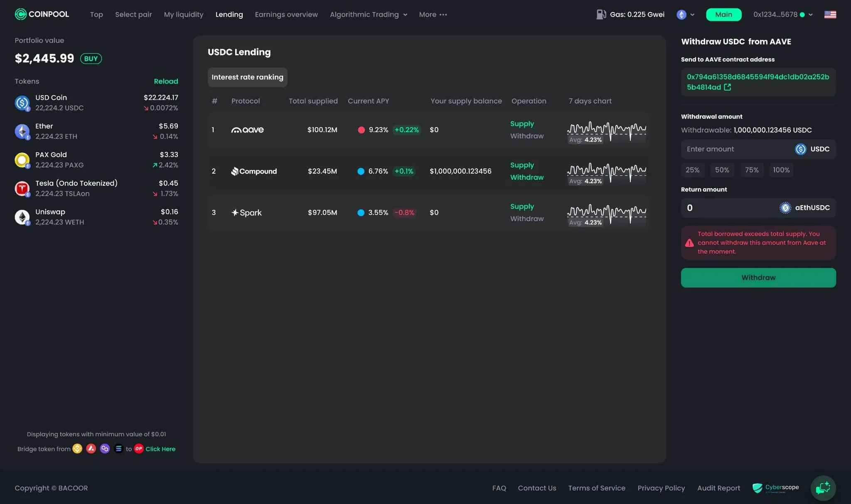Click the Spark 7 days chart
This screenshot has width=851, height=504.
point(606,215)
